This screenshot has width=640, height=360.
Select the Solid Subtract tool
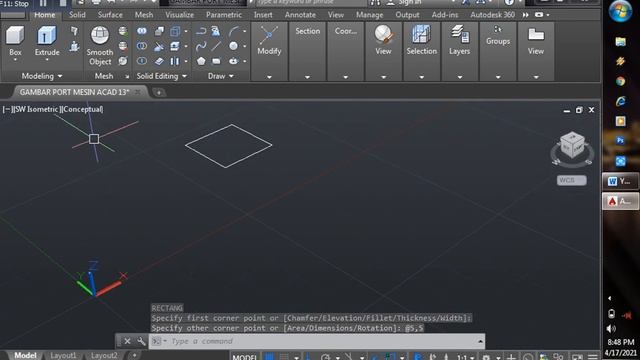pyautogui.click(x=142, y=46)
